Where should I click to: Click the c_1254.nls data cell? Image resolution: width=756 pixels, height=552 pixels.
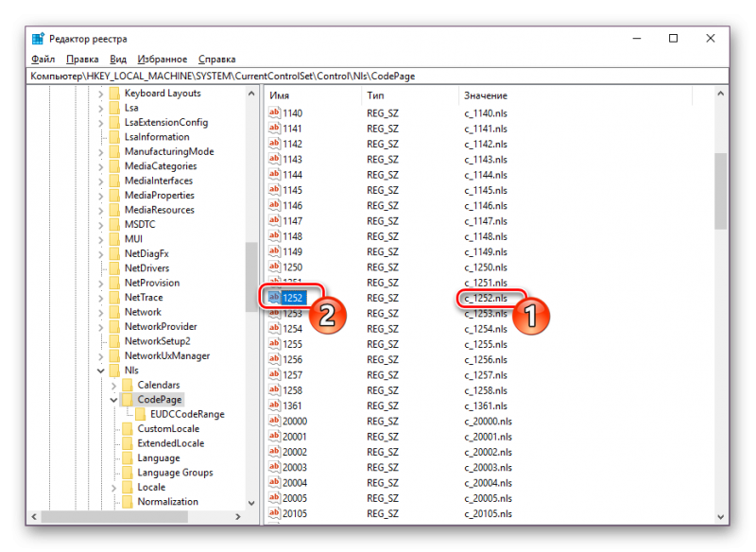pos(486,329)
